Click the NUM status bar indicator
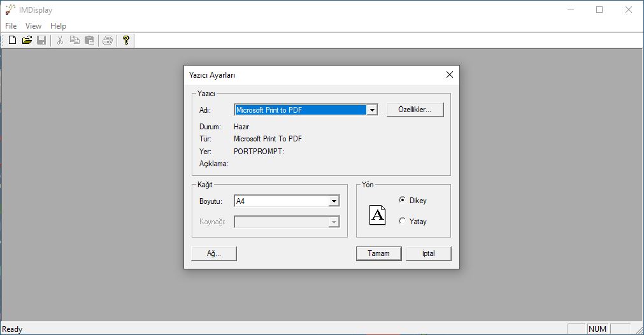Image resolution: width=644 pixels, height=335 pixels. click(597, 329)
